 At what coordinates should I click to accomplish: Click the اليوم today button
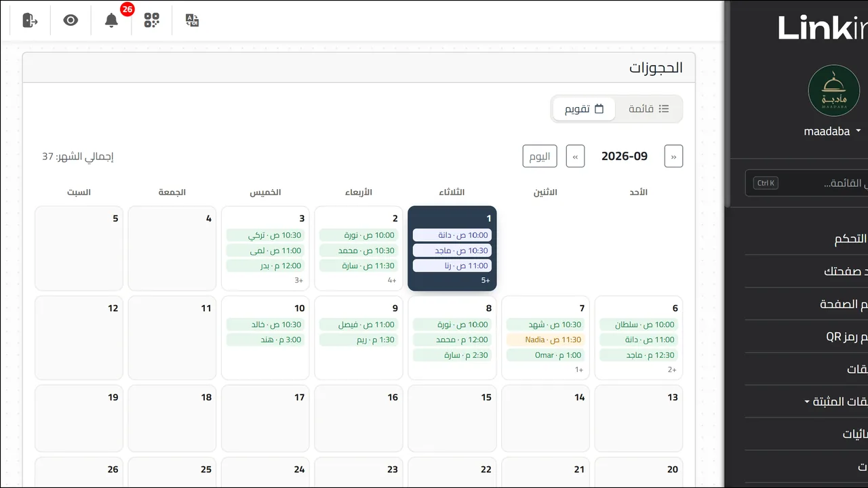540,156
